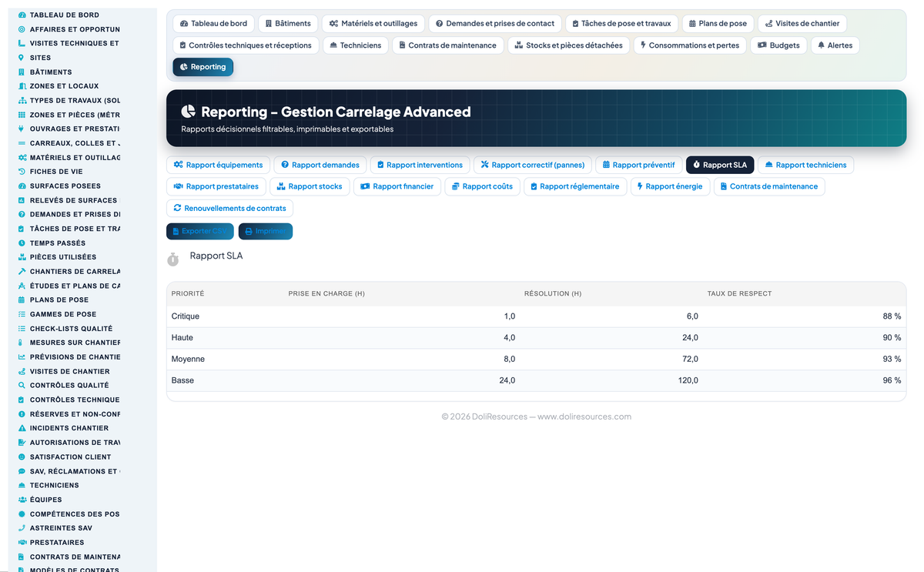Click the Alertes bell icon

pos(822,45)
